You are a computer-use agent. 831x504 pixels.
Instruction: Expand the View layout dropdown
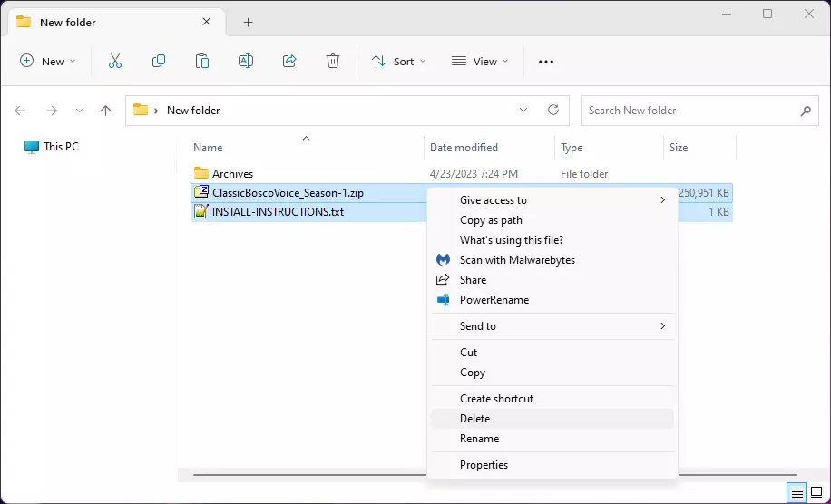(480, 61)
